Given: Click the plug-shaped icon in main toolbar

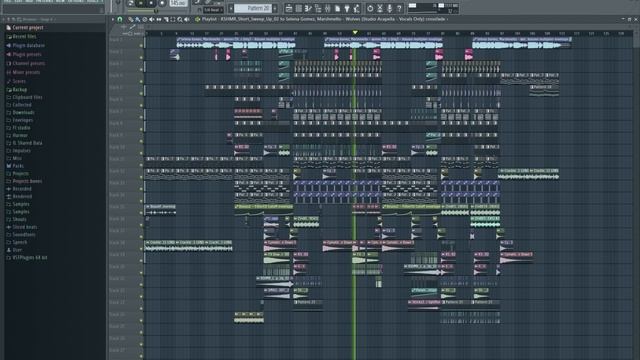Looking at the screenshot, I should [x=347, y=8].
